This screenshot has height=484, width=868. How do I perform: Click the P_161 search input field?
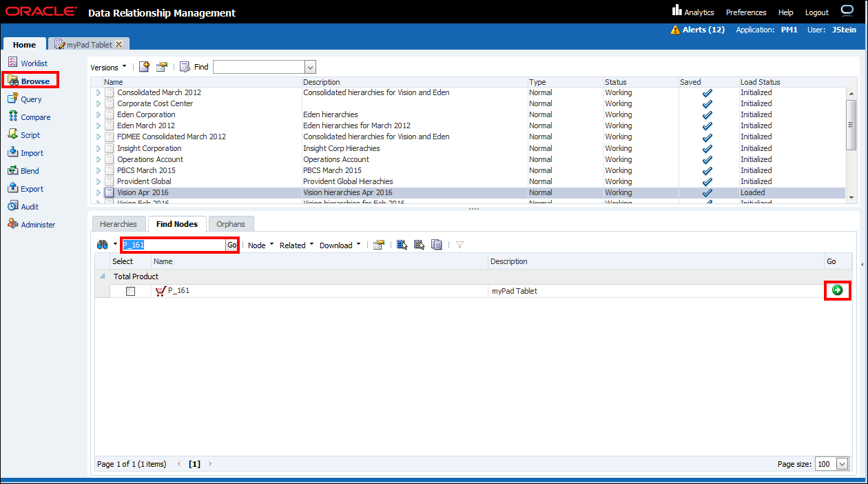pos(173,245)
